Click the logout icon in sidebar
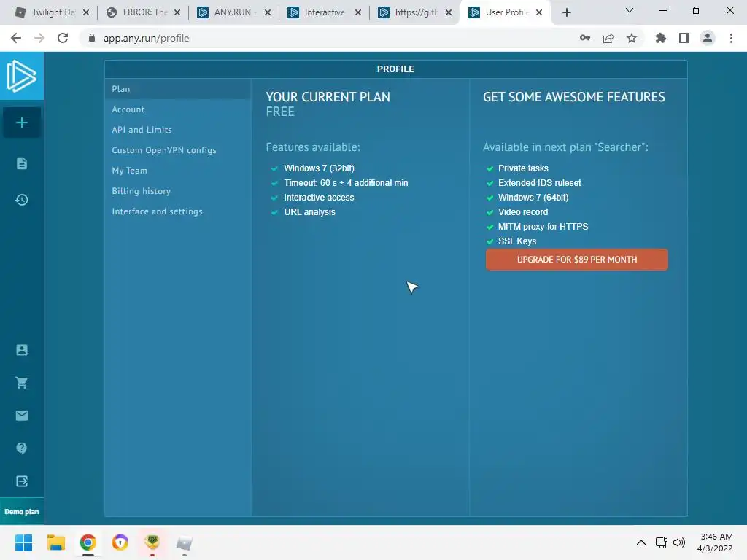This screenshot has width=747, height=560. coord(22,481)
